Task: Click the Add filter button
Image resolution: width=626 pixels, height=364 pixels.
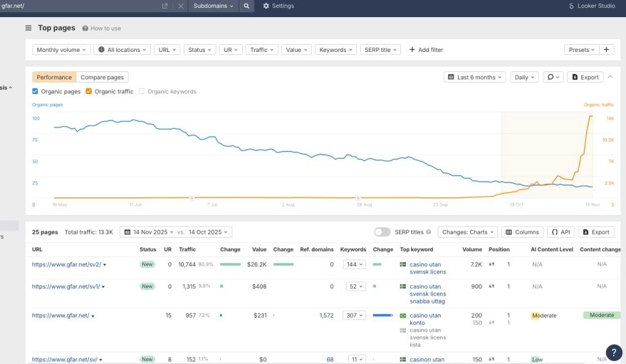Action: [425, 50]
